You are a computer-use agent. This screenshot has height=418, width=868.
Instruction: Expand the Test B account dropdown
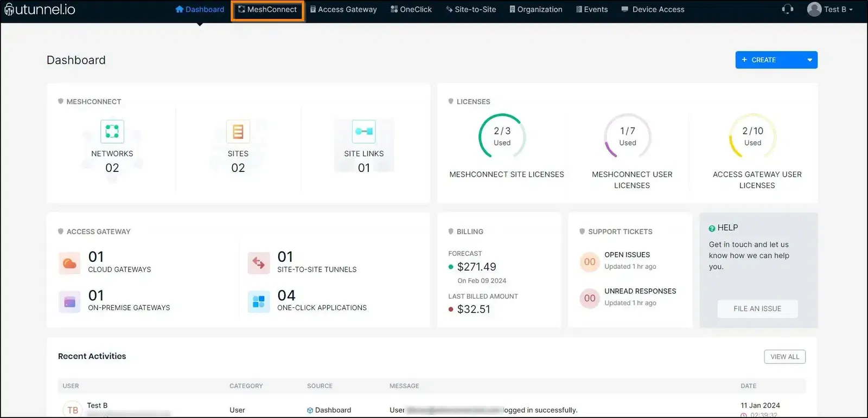coord(839,9)
